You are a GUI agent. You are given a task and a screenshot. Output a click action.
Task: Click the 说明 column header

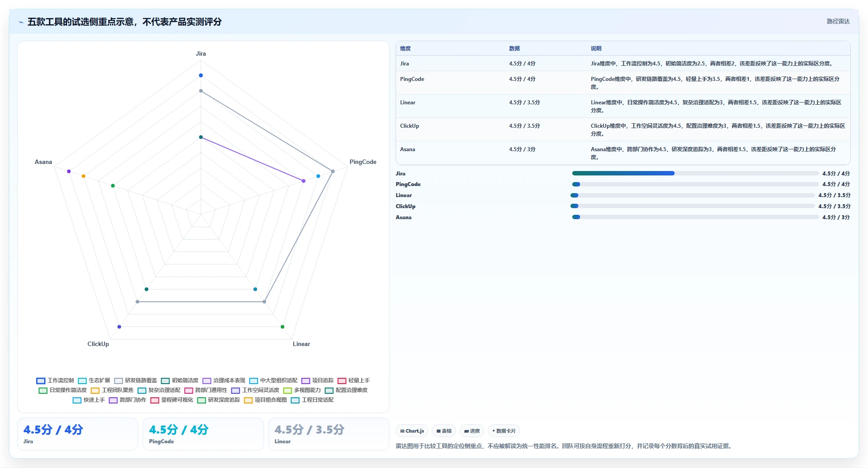596,49
